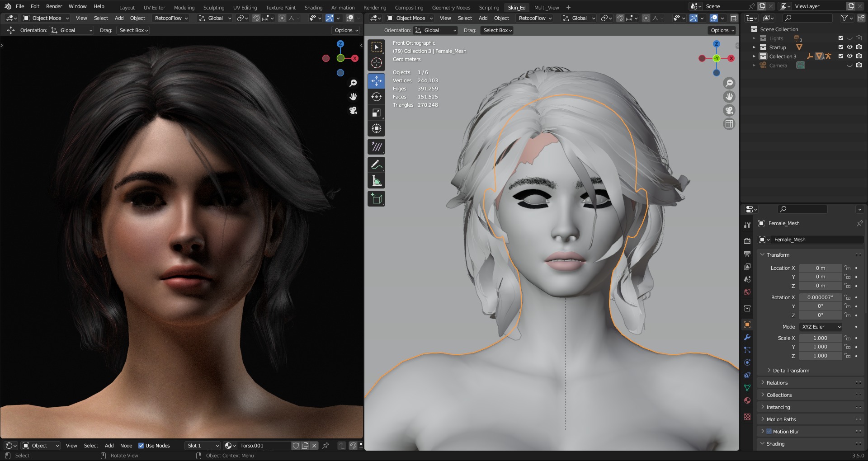Viewport: 868px width, 461px height.
Task: Open the File menu
Action: point(20,6)
